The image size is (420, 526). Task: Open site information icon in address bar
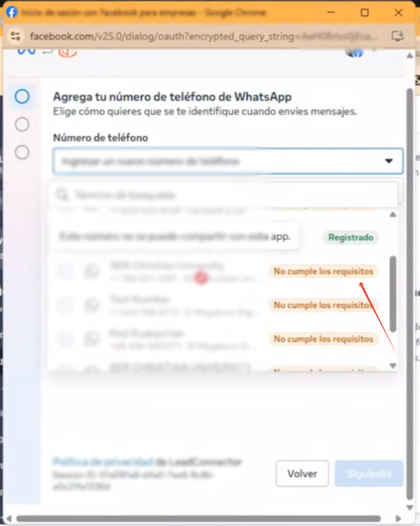16,36
